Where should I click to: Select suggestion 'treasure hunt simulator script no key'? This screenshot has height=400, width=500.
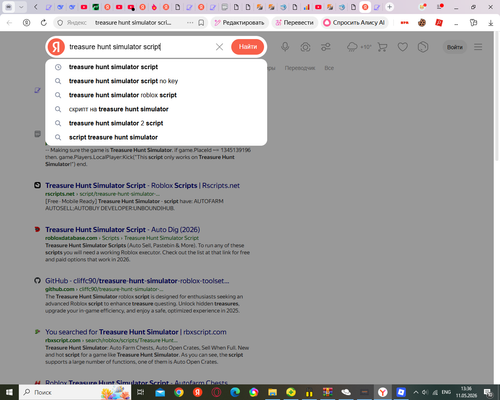pyautogui.click(x=156, y=81)
